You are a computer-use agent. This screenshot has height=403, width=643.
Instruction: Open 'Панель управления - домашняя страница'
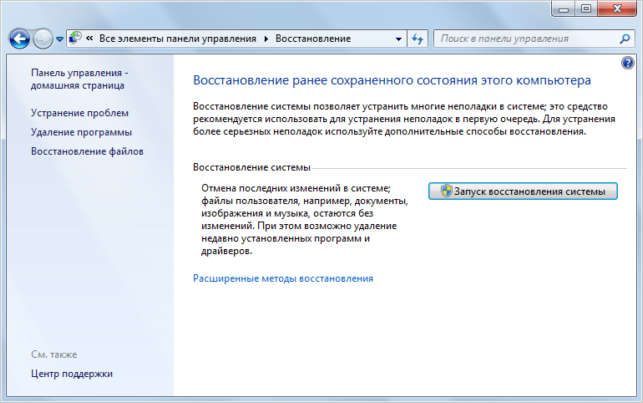click(x=80, y=79)
